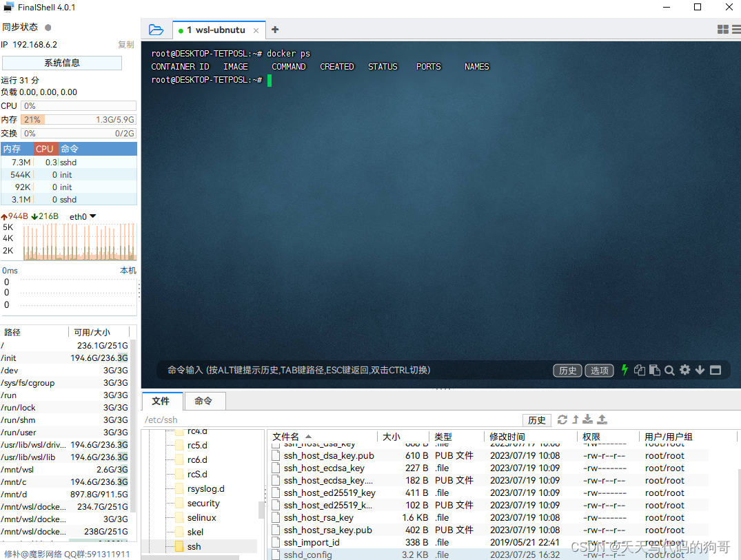Sort files by 文件名 column header
741x560 pixels.
point(323,437)
